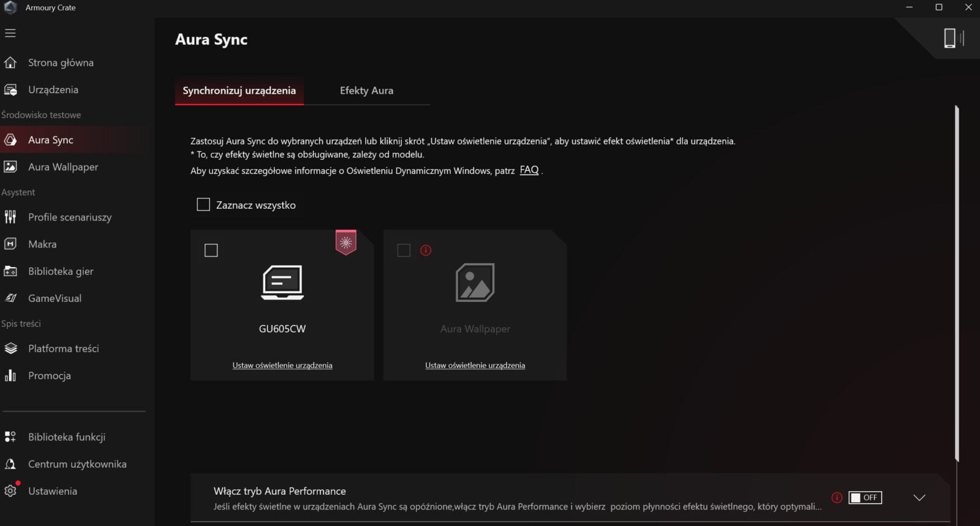The image size is (980, 526).
Task: Click the Aura Sync sidebar icon
Action: tap(10, 140)
